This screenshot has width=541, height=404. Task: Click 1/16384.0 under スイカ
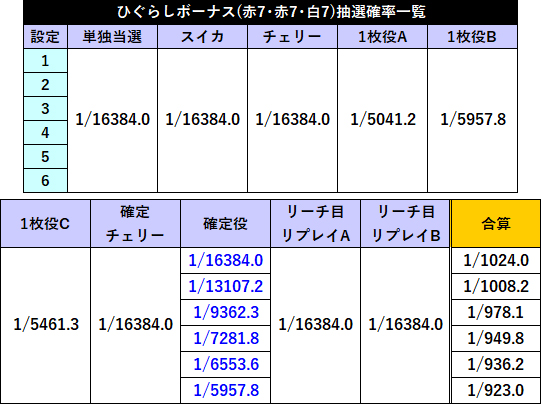[x=203, y=120]
